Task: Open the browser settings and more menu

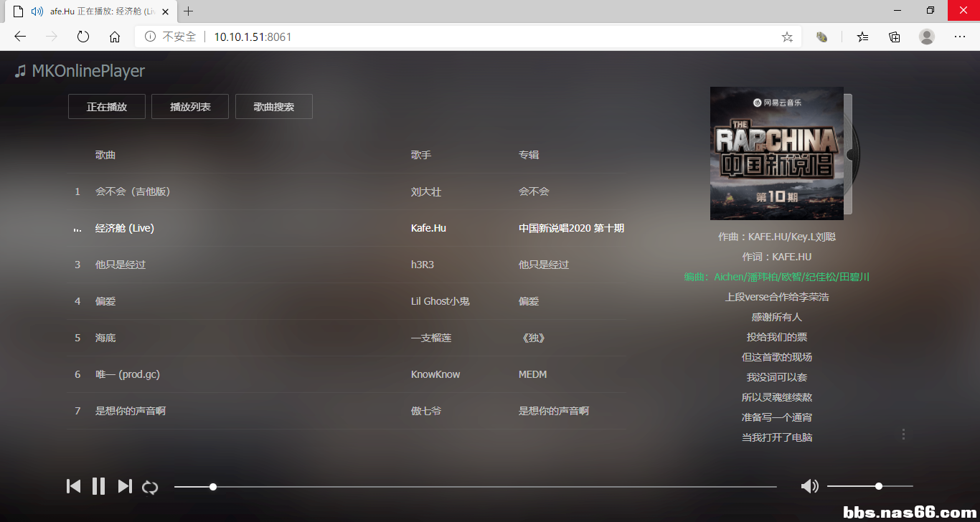Action: click(x=960, y=37)
